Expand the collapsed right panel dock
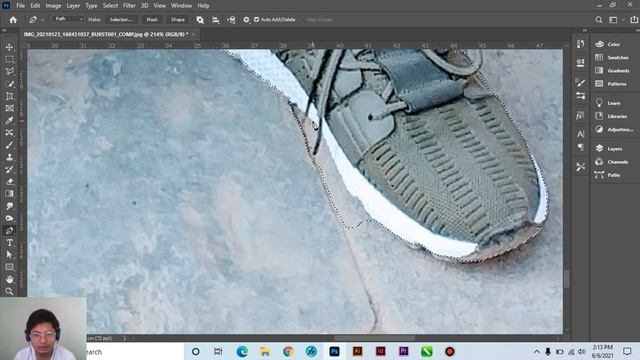Viewport: 640px width, 360px height. (584, 30)
